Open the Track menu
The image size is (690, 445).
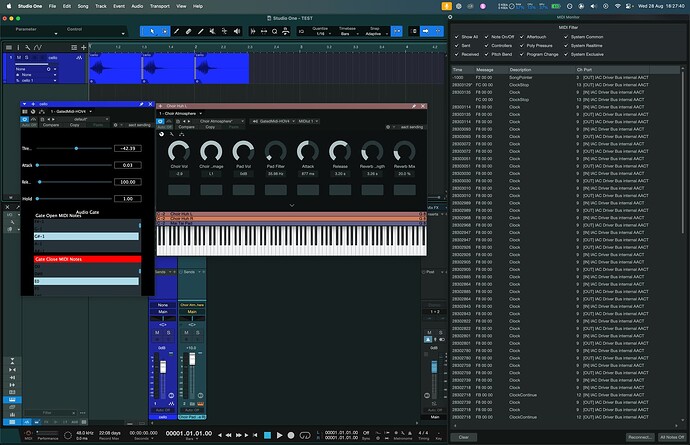[101, 6]
